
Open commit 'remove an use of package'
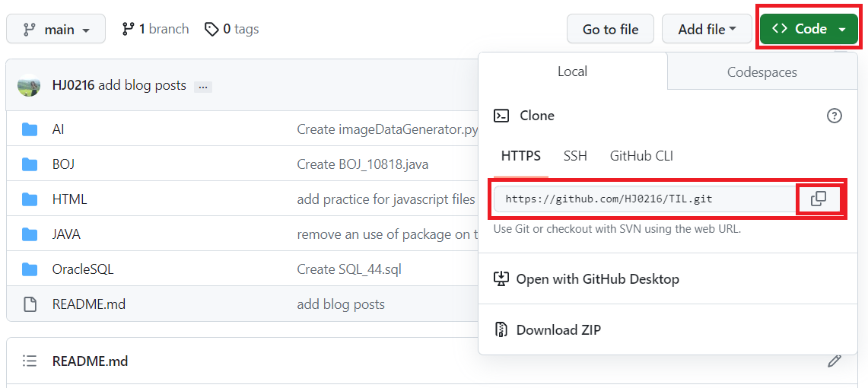[x=387, y=234]
